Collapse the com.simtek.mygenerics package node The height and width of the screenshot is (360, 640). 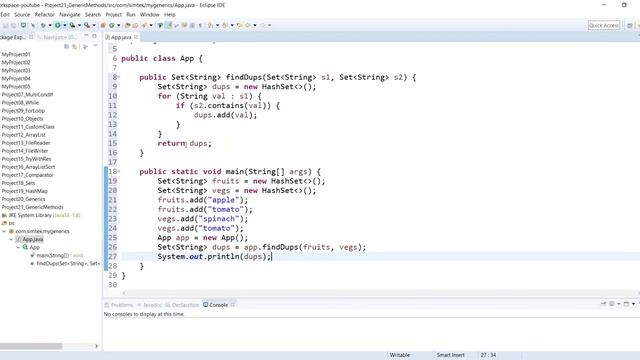pos(4,231)
